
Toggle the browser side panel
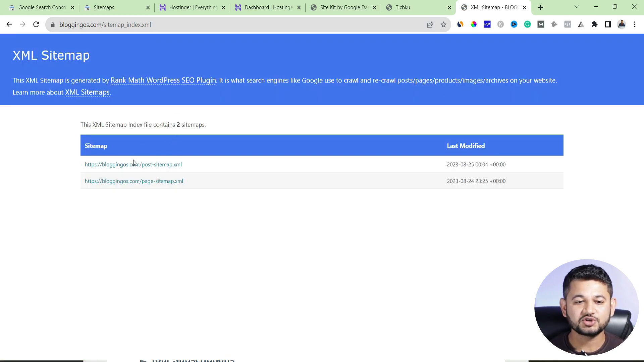point(608,24)
